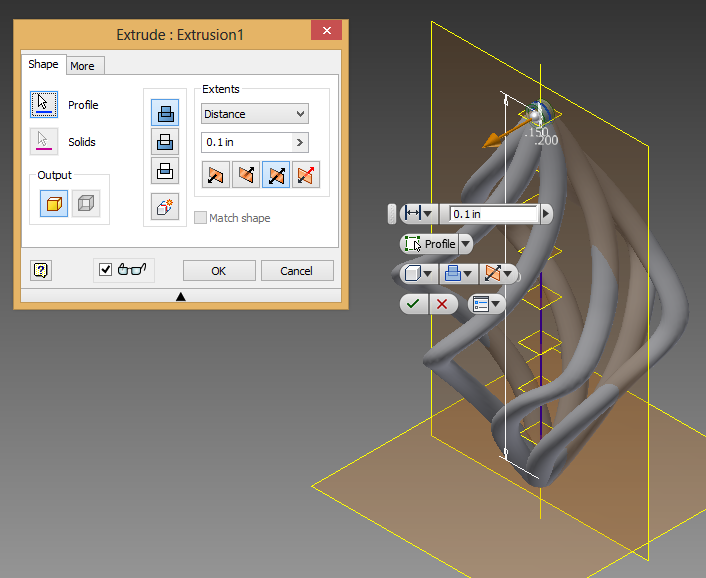The height and width of the screenshot is (578, 706).
Task: Open the mini-toolbar output type dropdown arrow
Action: pyautogui.click(x=428, y=274)
